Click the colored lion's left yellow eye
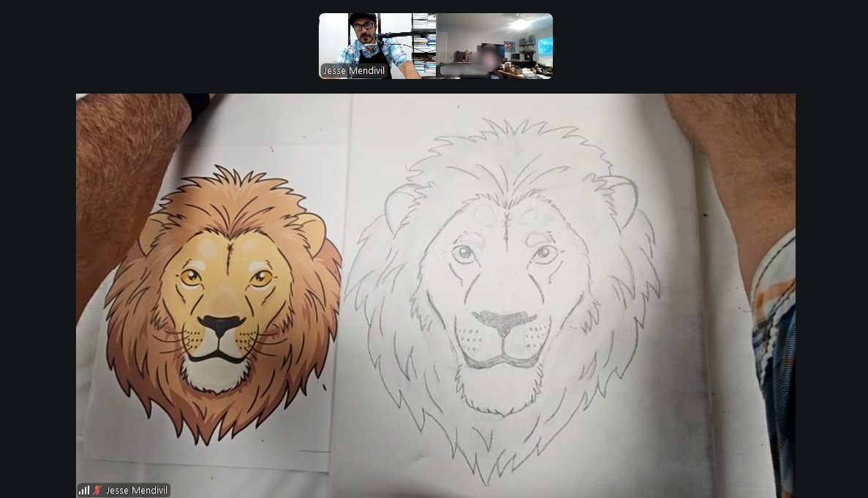The height and width of the screenshot is (498, 868). [191, 276]
